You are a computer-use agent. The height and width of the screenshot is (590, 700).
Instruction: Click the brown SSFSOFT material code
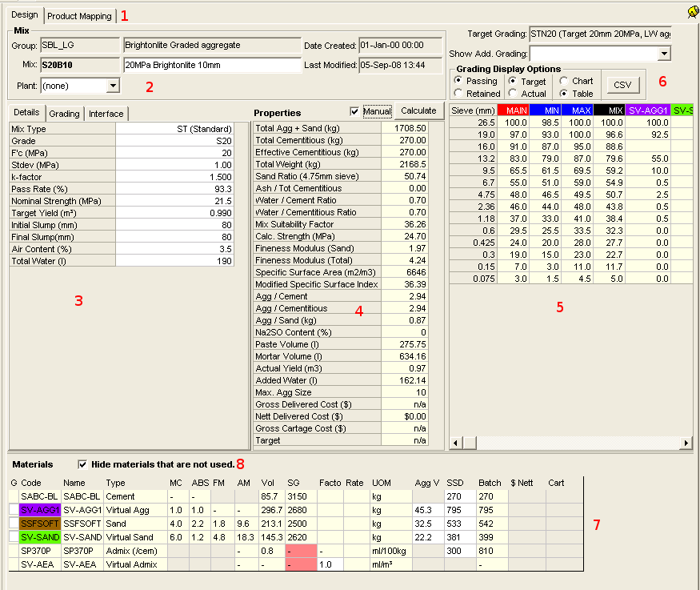(40, 524)
